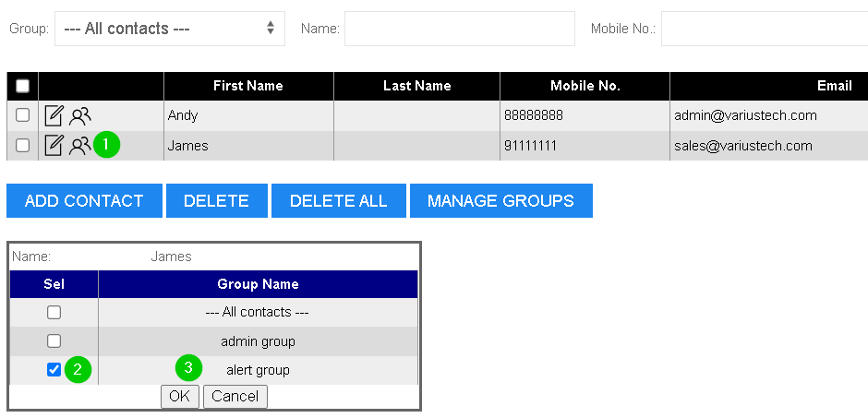
Task: Open the group membership icon for James
Action: coord(79,146)
